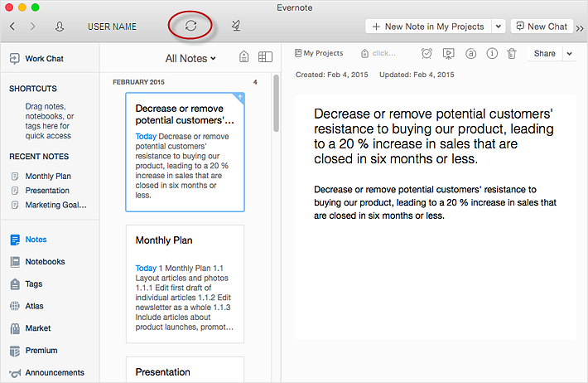Click New Note in My Projects button

[428, 27]
